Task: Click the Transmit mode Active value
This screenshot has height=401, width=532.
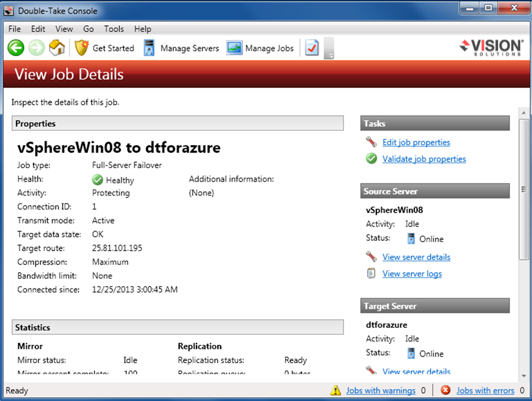Action: pos(103,220)
